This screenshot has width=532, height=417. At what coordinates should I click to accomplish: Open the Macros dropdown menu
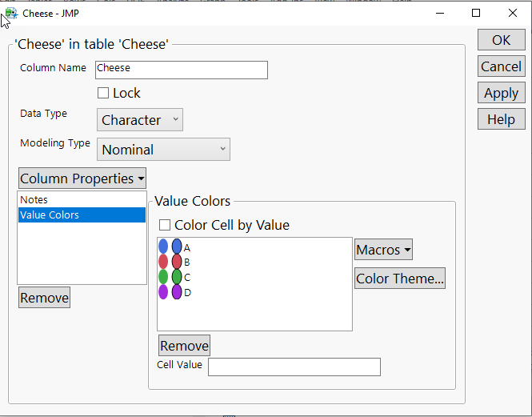(x=383, y=250)
